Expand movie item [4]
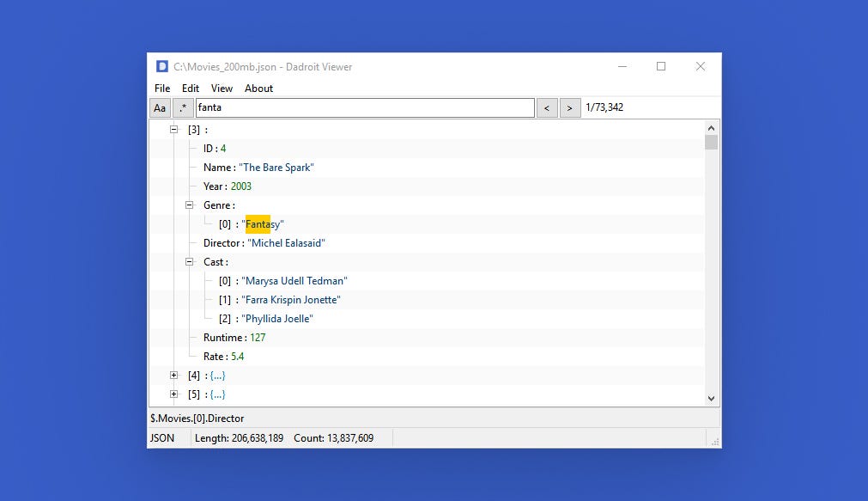This screenshot has width=868, height=501. 173,375
